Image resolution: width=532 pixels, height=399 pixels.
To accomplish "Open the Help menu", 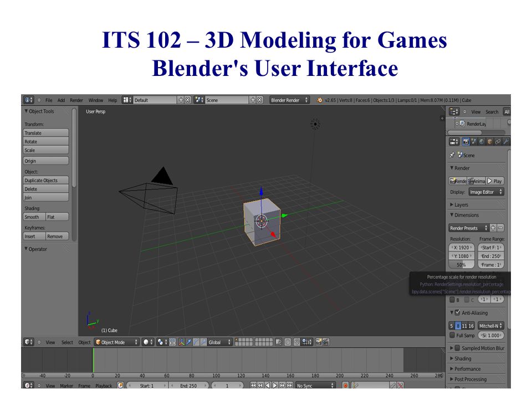I will coord(112,100).
